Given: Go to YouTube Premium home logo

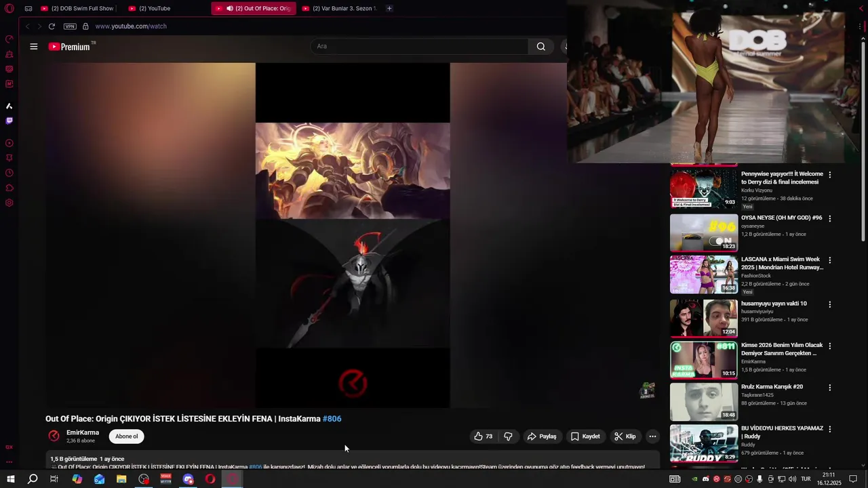Looking at the screenshot, I should point(70,47).
